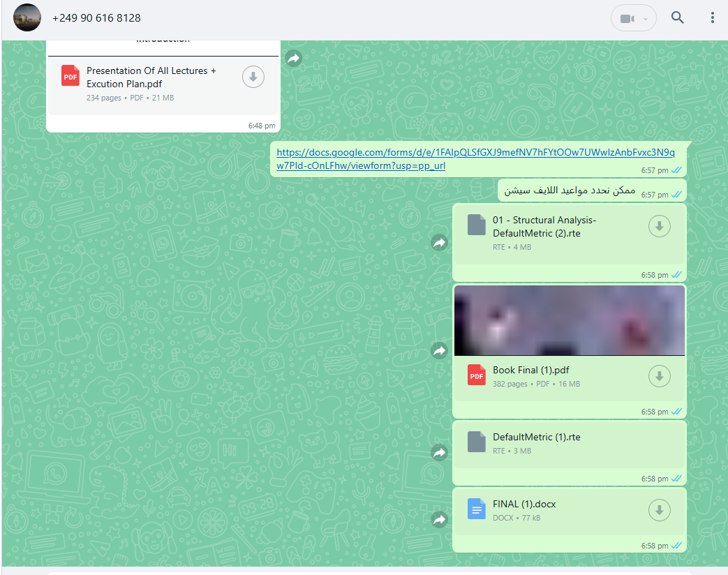Screen dimensions: 728x575
Task: Click the DefaultMetric (1).rte file icon
Action: coord(476,442)
